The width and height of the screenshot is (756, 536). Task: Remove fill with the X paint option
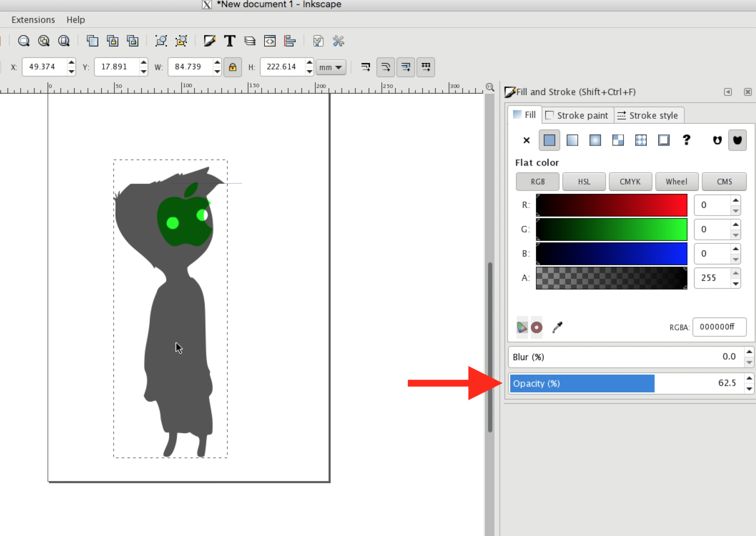[526, 140]
